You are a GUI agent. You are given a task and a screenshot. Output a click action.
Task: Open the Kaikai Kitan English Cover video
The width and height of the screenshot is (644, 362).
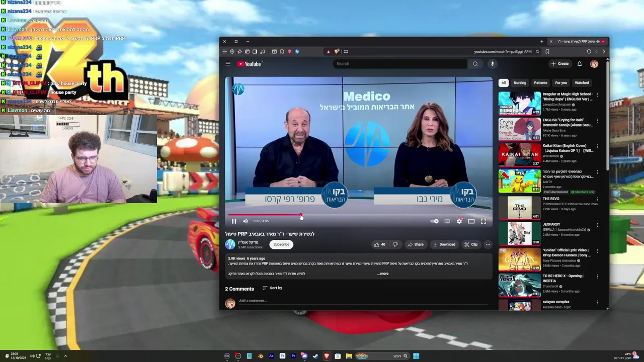coord(520,155)
